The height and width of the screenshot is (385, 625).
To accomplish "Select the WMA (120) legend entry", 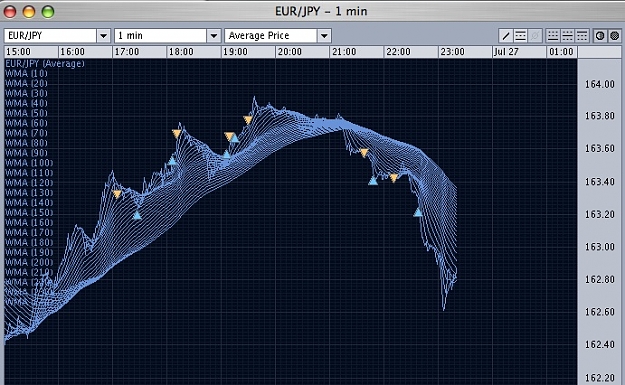I will 29,183.
